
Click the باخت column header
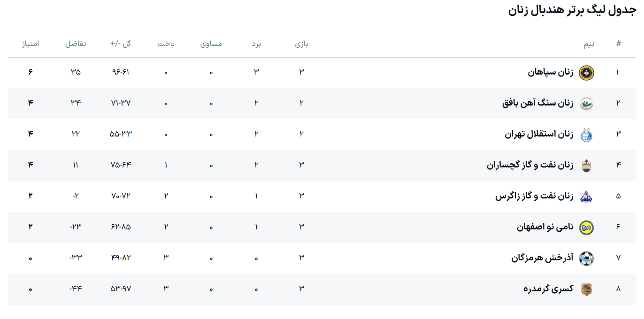tap(166, 44)
